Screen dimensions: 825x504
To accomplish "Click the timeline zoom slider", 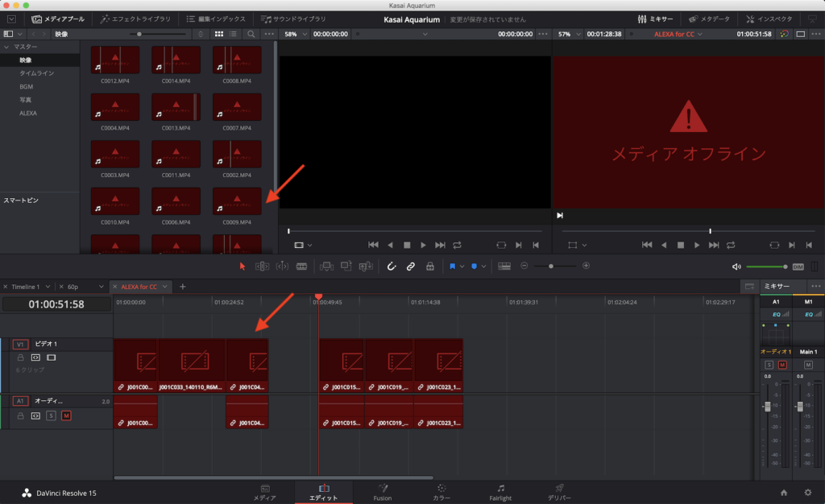I will point(551,266).
